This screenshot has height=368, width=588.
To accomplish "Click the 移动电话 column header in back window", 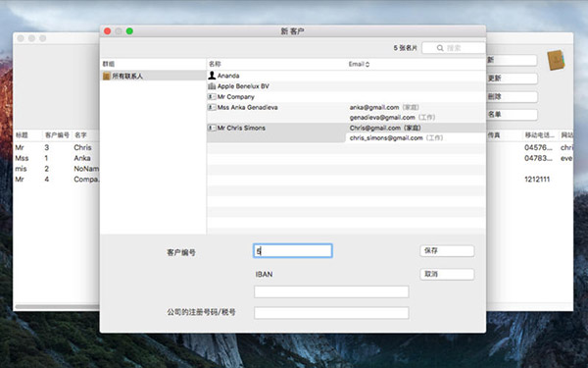I will [x=539, y=135].
